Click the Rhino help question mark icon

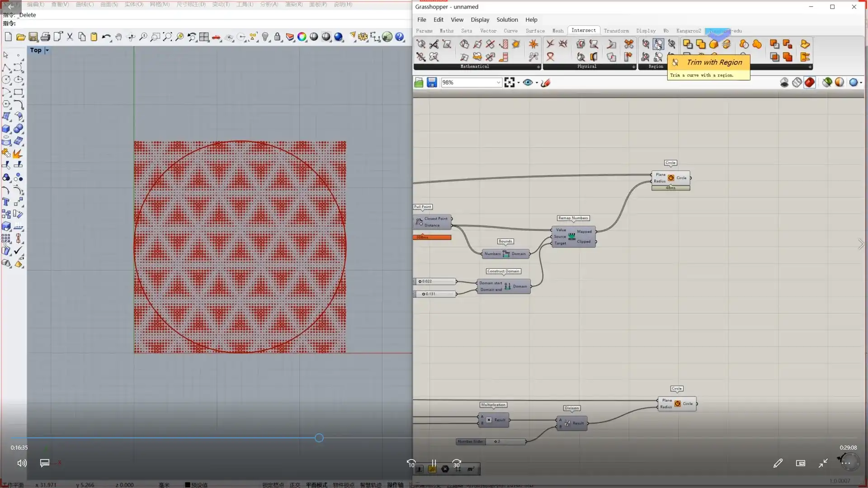coord(400,37)
